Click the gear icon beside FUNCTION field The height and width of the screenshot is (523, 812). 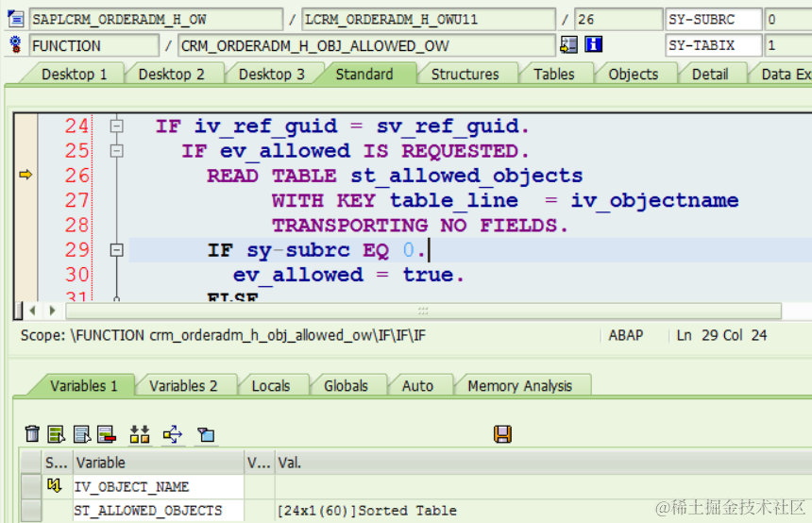point(15,45)
